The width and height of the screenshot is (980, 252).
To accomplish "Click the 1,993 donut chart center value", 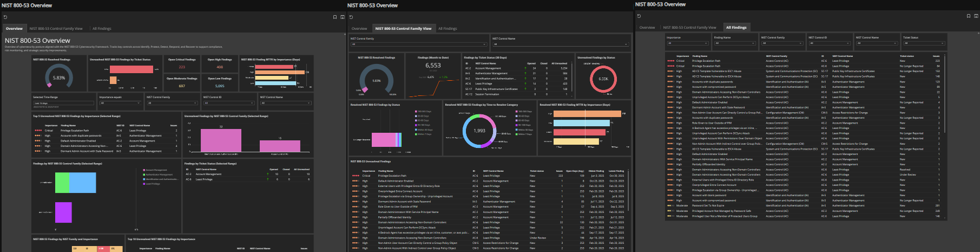I will pyautogui.click(x=479, y=131).
